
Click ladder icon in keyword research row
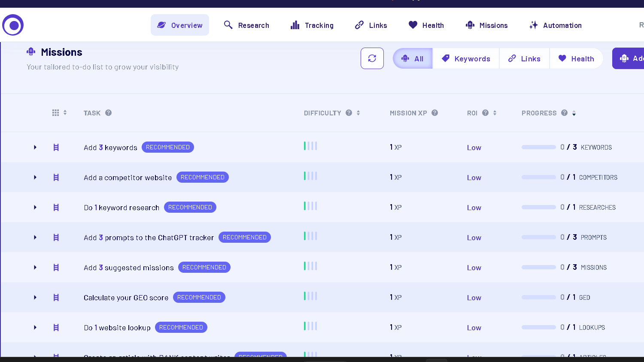pyautogui.click(x=56, y=208)
